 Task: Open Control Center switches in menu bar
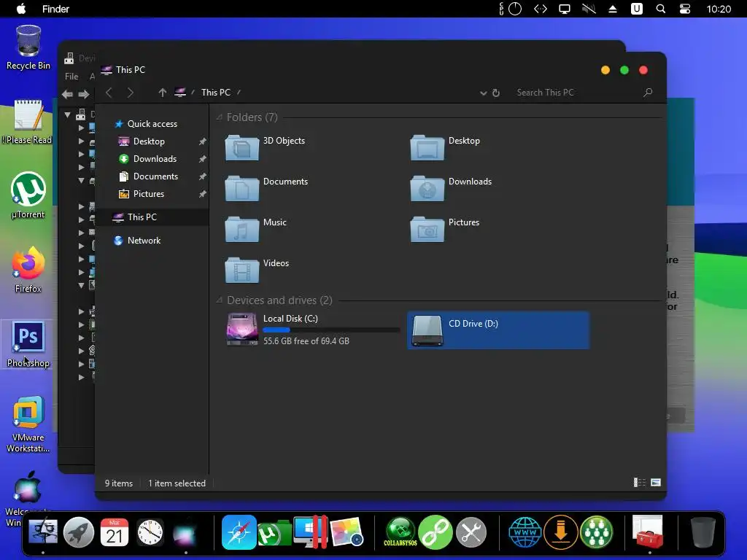(x=684, y=9)
